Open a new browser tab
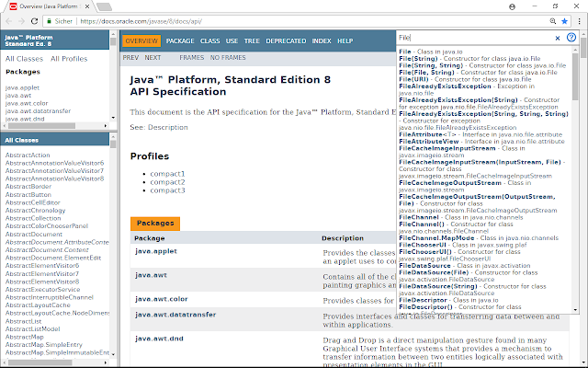588x368 pixels. [104, 6]
